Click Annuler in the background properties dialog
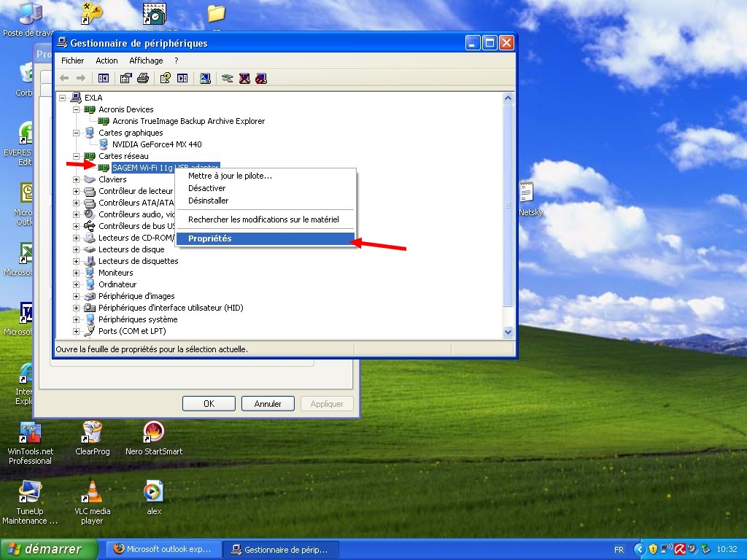The image size is (747, 560). [268, 404]
